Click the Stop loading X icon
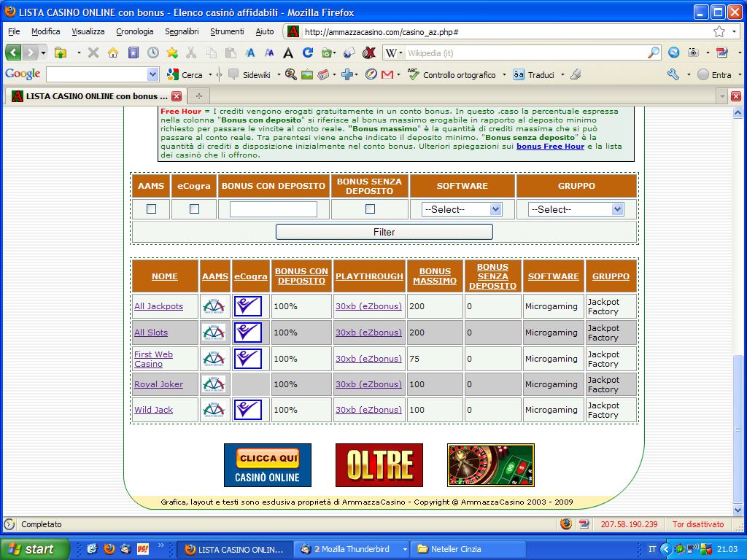Viewport: 747px width, 560px height. tap(93, 52)
